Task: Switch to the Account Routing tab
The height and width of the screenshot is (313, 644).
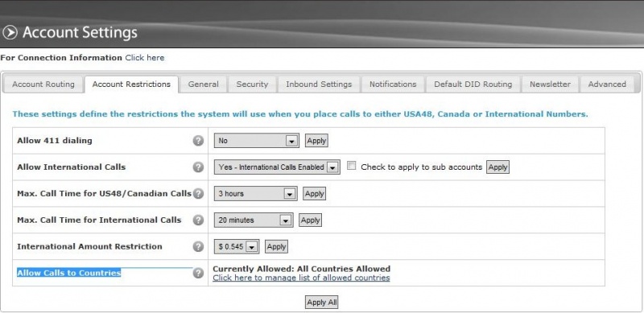Action: (43, 84)
